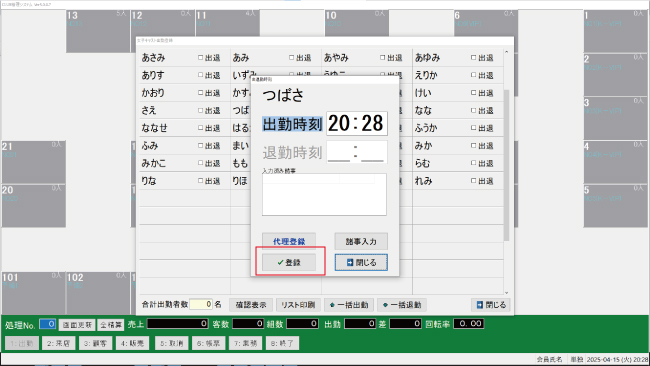Click the 出勤時刻 field showing 20:28
650x366 pixels.
(357, 123)
